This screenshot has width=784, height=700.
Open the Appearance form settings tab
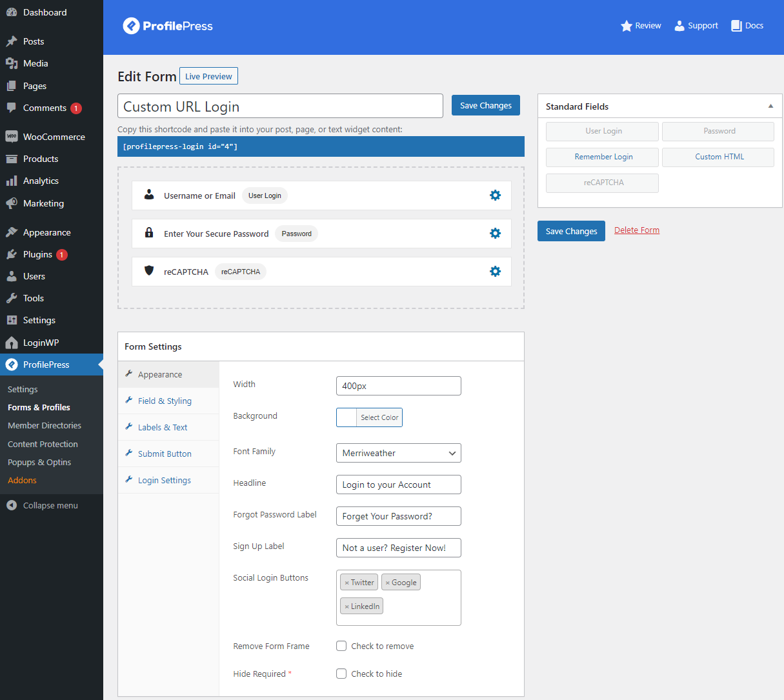[168, 374]
